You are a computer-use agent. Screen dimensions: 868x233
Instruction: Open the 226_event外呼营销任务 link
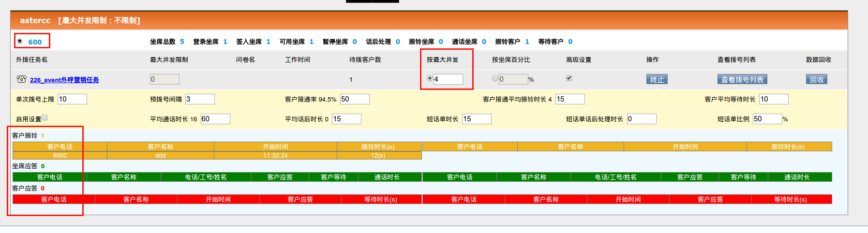click(x=64, y=80)
